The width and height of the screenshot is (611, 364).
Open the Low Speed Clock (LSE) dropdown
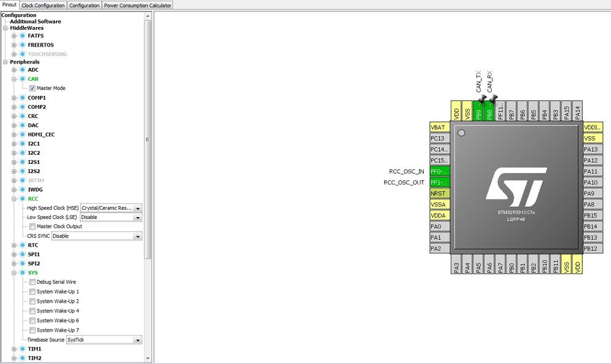[111, 217]
